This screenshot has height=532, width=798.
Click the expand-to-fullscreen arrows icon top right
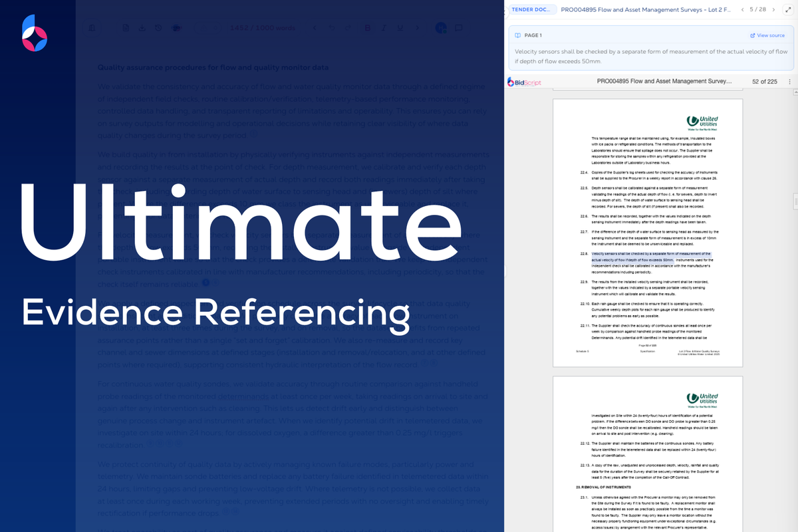coord(788,10)
